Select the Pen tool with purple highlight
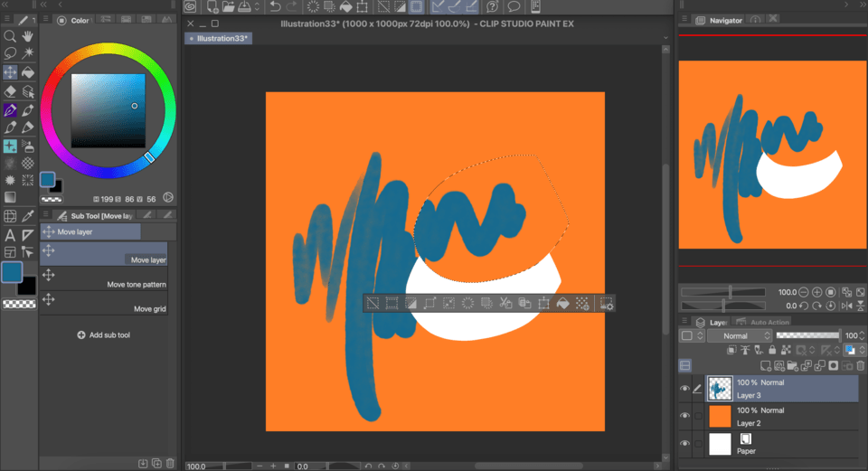The height and width of the screenshot is (471, 868). [x=10, y=110]
